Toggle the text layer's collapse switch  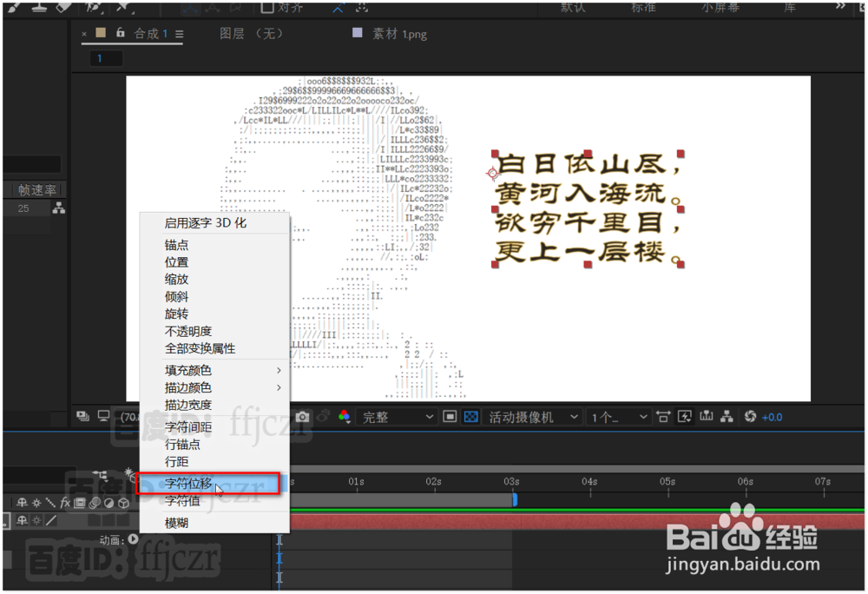click(36, 520)
